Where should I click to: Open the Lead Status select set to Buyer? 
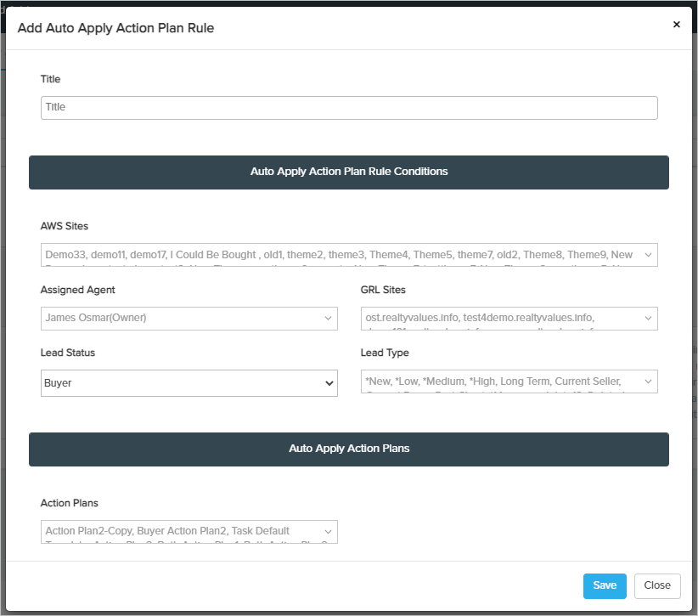click(x=178, y=383)
